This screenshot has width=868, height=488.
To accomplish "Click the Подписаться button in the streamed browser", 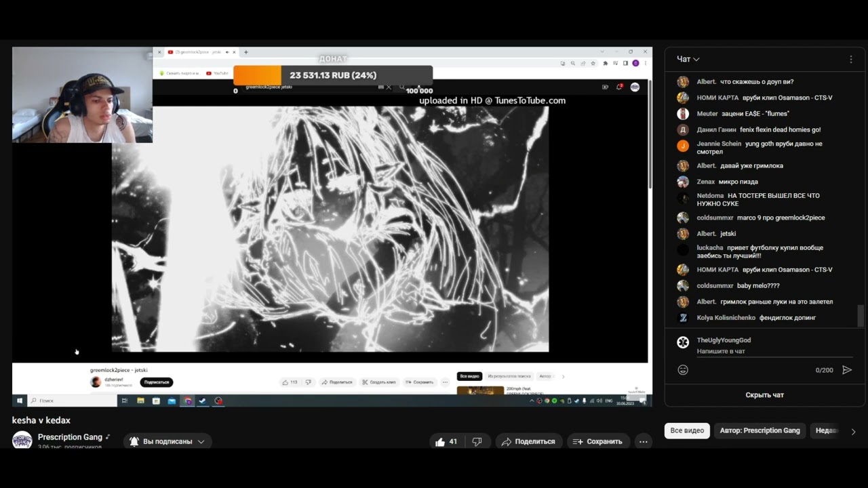I will tap(157, 382).
